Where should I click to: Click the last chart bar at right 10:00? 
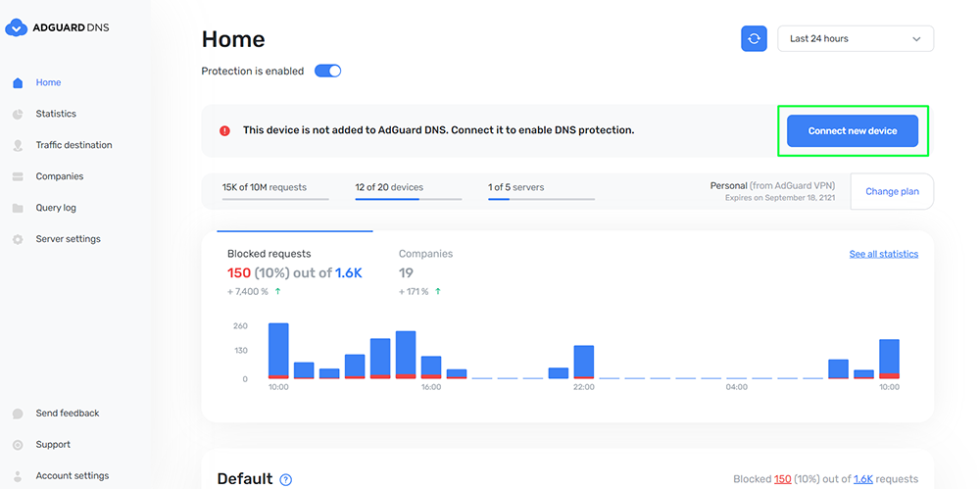click(889, 359)
